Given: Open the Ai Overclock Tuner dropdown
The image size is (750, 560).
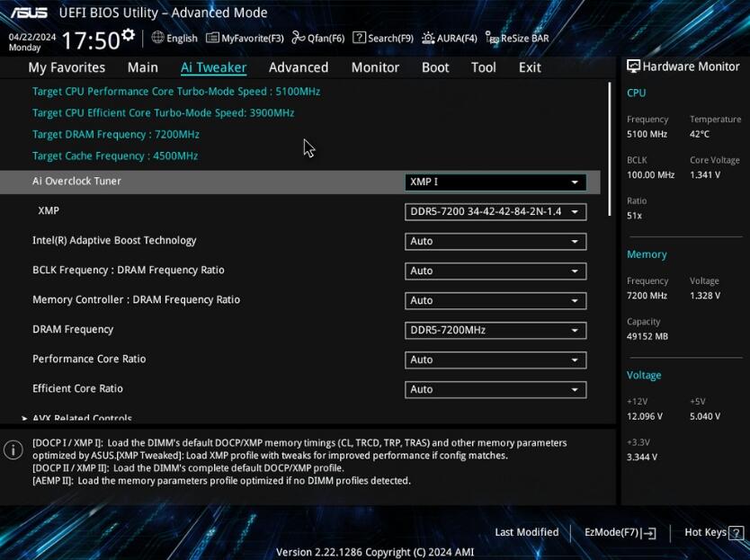Looking at the screenshot, I should tap(495, 181).
